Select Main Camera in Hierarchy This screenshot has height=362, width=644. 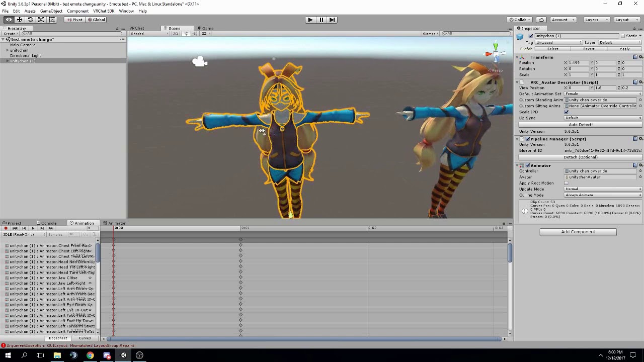click(x=23, y=45)
